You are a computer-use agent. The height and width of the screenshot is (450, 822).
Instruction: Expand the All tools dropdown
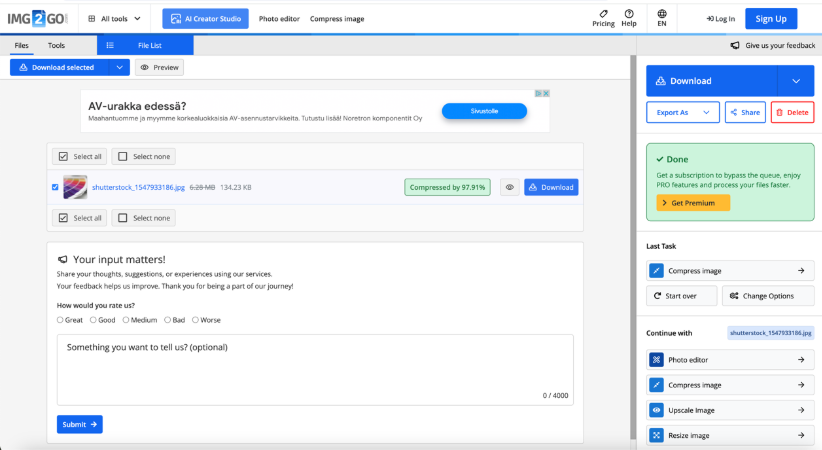tap(115, 19)
